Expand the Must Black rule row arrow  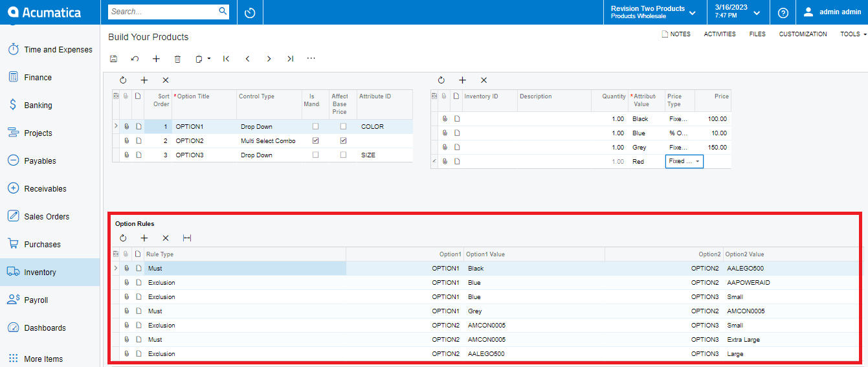click(x=116, y=268)
